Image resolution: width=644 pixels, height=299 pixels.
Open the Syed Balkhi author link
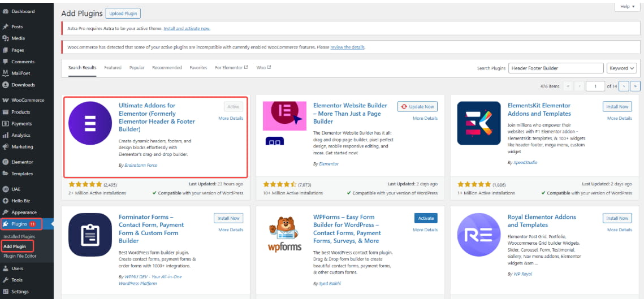330,283
